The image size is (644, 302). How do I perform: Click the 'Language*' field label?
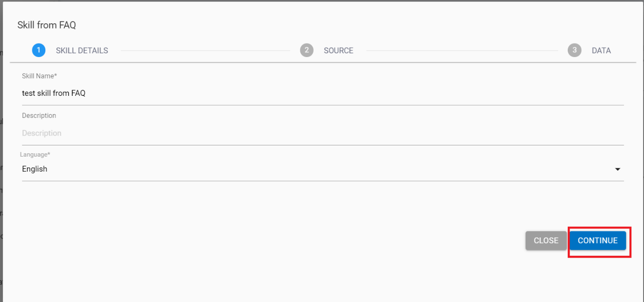point(35,154)
